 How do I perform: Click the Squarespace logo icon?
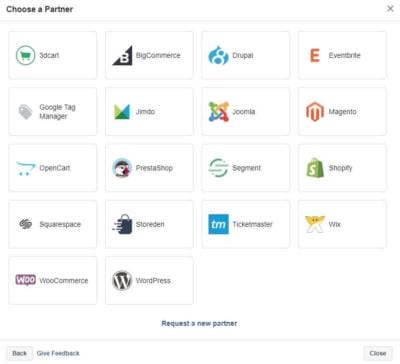click(x=25, y=224)
